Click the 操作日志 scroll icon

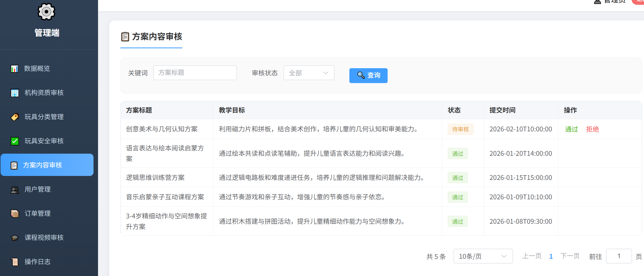(x=15, y=262)
